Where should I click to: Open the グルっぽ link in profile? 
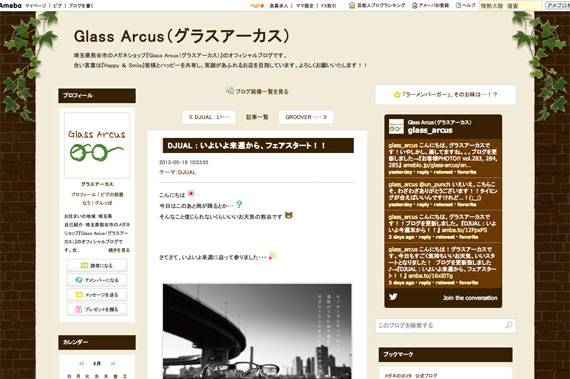[x=103, y=203]
